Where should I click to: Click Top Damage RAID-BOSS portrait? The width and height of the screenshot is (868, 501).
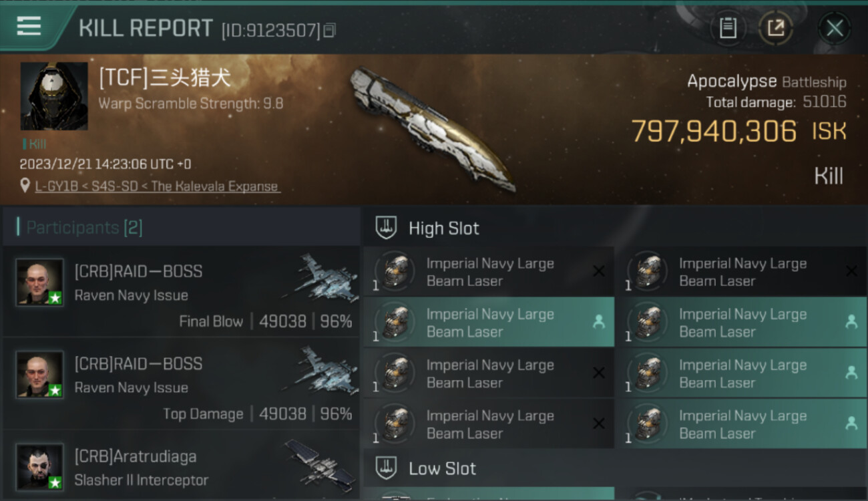click(40, 374)
